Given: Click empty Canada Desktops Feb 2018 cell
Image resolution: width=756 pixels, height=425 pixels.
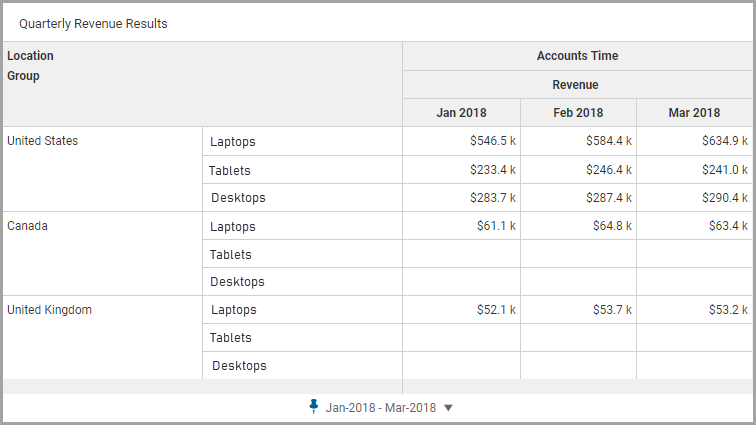Looking at the screenshot, I should tap(578, 282).
